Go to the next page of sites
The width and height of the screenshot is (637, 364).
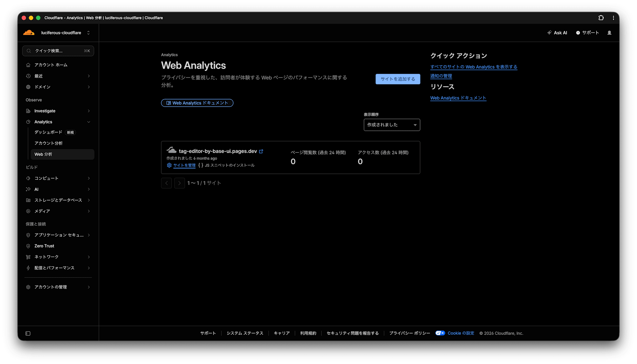click(180, 183)
